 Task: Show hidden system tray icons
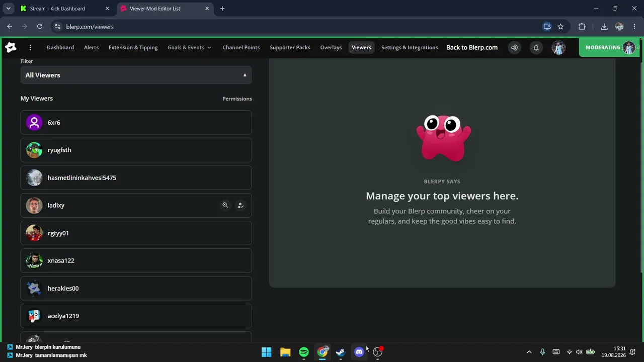[529, 352]
